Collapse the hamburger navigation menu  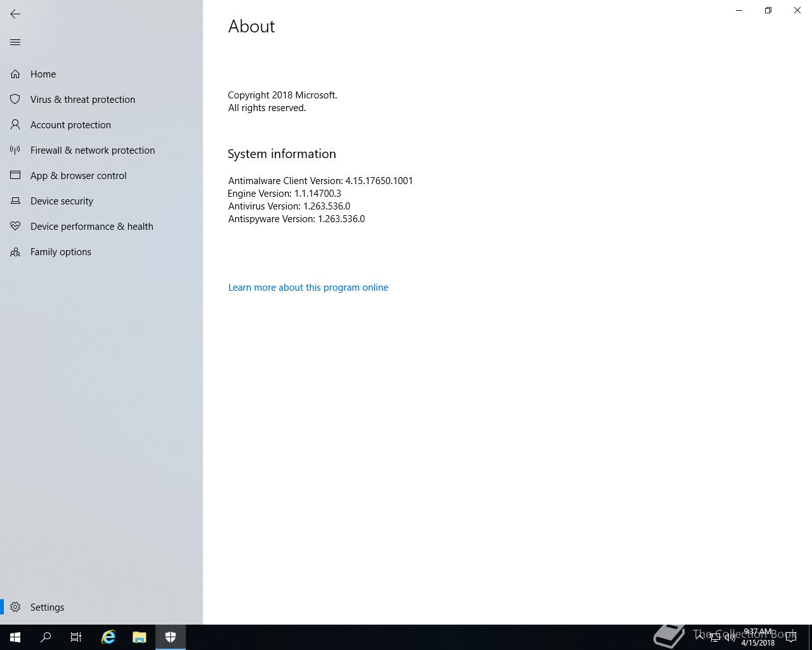pos(15,43)
